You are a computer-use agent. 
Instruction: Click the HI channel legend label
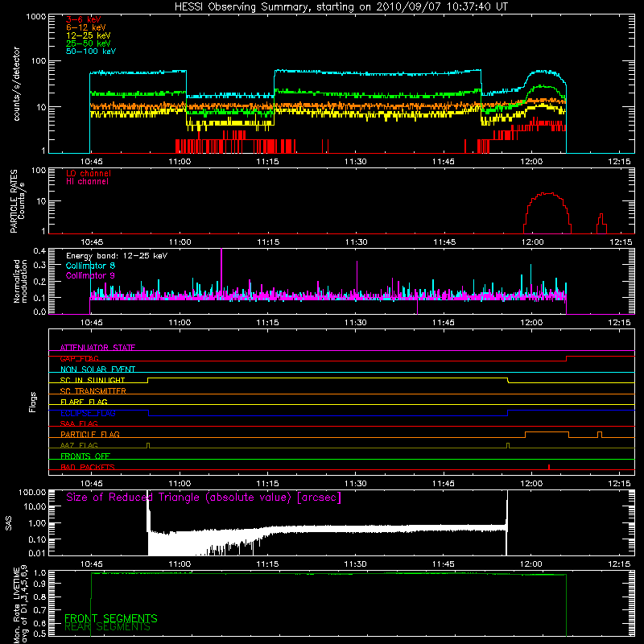tap(87, 182)
